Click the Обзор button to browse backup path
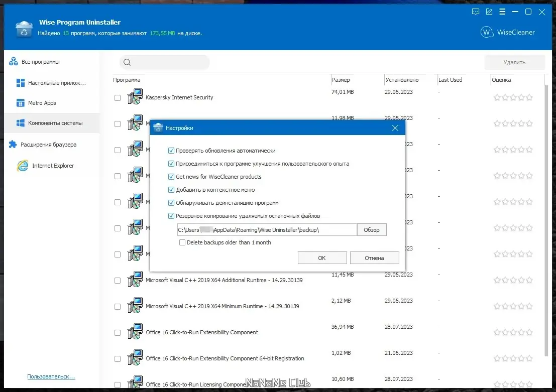Viewport: 556px width, 392px height. pyautogui.click(x=371, y=229)
